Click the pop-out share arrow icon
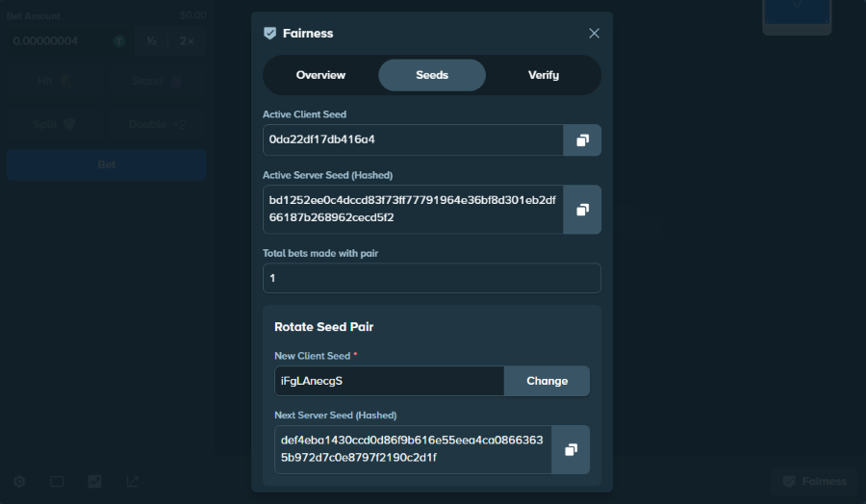 tap(132, 481)
